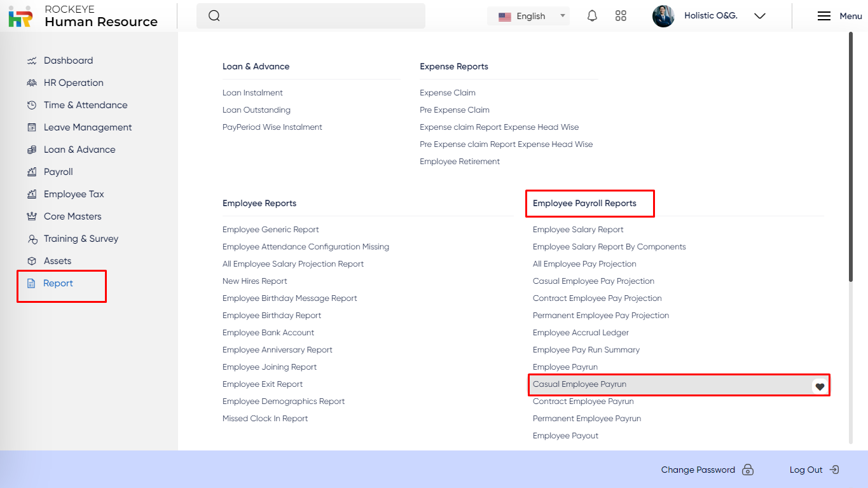Open Employee Demographics Report
Viewport: 868px width, 488px height.
(284, 401)
